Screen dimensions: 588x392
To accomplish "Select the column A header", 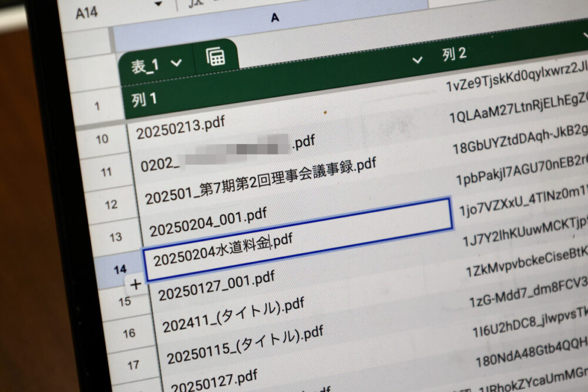I will tap(274, 18).
